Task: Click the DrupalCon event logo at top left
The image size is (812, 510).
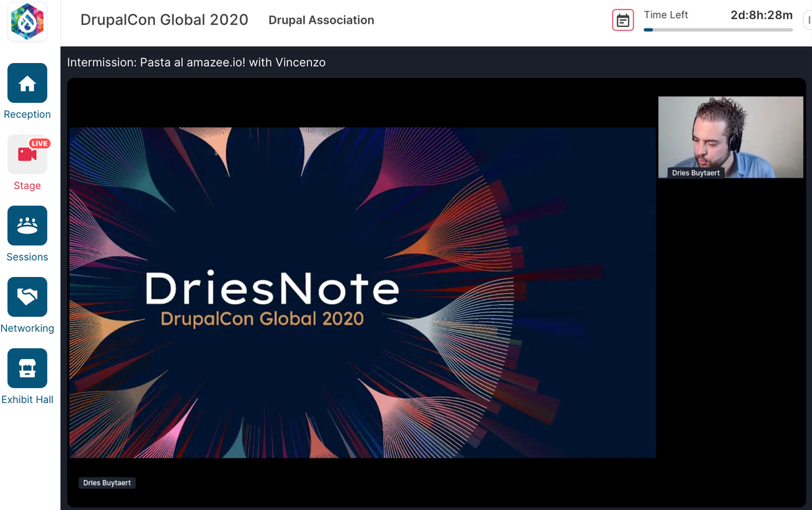Action: tap(27, 21)
